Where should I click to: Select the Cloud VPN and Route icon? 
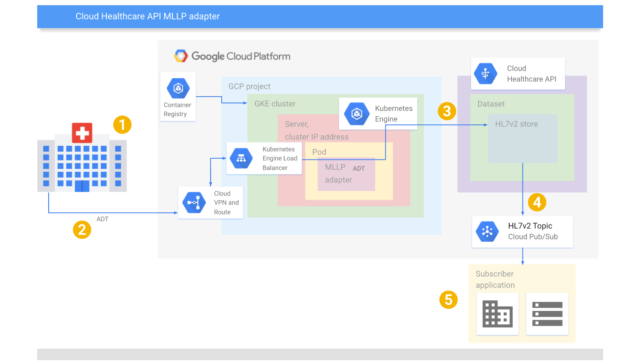coord(194,203)
